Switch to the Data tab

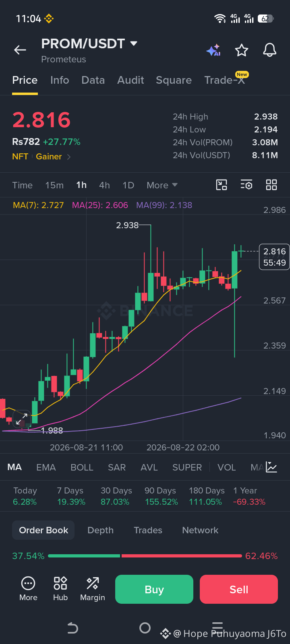click(x=93, y=80)
